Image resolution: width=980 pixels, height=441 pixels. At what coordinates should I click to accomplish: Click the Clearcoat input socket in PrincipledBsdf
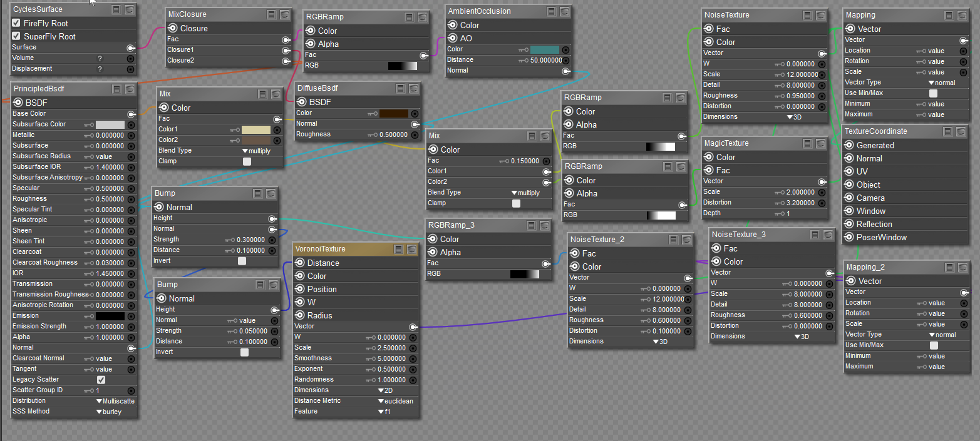130,252
